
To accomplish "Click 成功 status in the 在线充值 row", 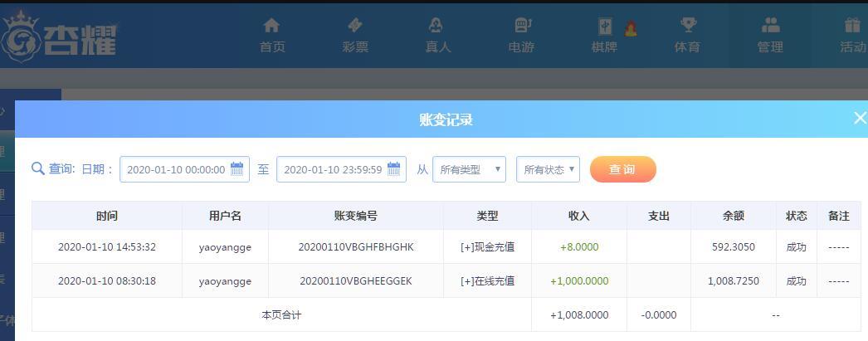I will (796, 281).
